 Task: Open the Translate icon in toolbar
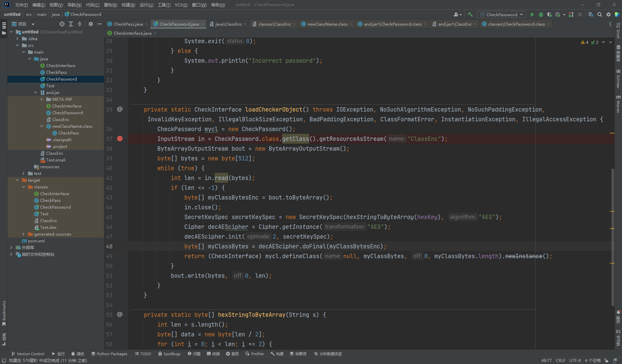[591, 14]
